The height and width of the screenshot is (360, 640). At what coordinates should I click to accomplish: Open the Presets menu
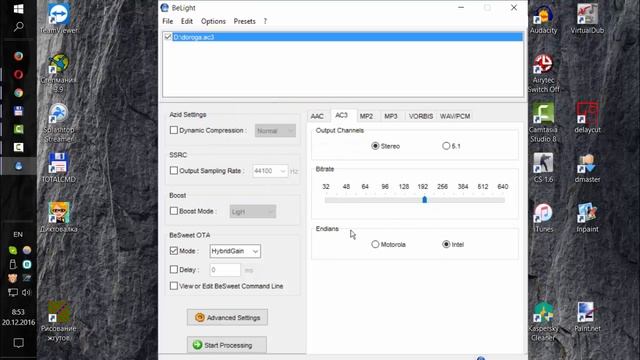click(x=244, y=21)
